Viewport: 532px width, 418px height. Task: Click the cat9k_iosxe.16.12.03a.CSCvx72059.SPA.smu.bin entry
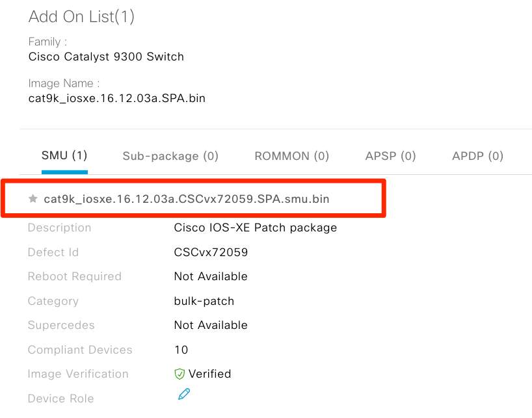pyautogui.click(x=187, y=199)
